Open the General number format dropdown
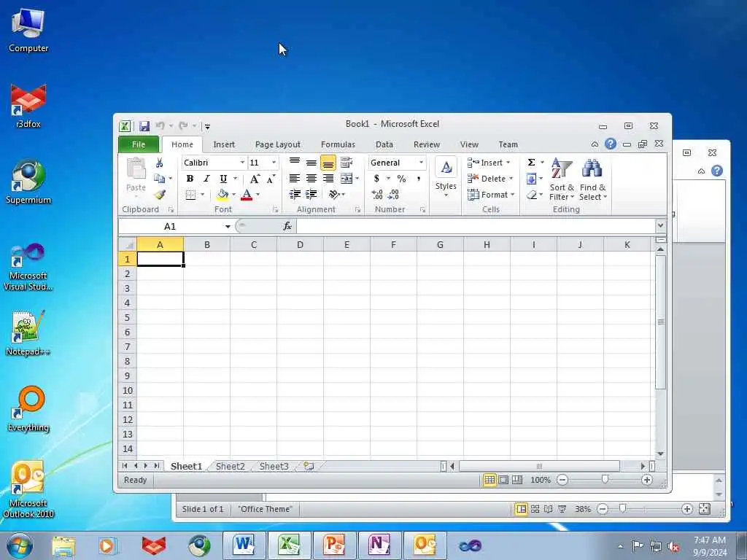The height and width of the screenshot is (560, 747). 421,163
